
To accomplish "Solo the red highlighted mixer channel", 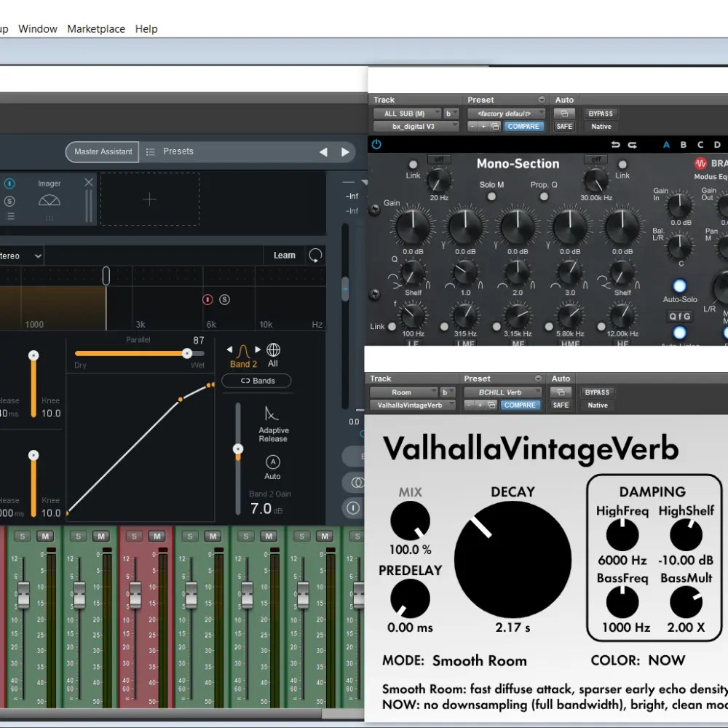I will [x=134, y=537].
